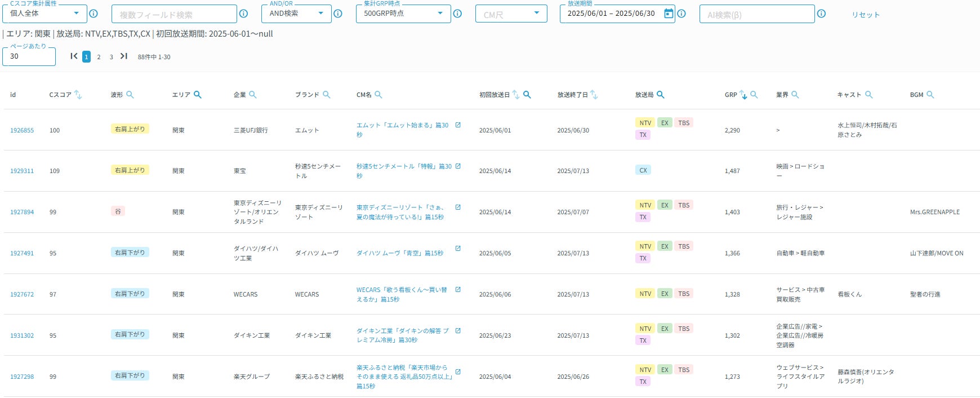Click 右肩下がり tag in WECARS row
This screenshot has height=398, width=980.
click(x=130, y=294)
